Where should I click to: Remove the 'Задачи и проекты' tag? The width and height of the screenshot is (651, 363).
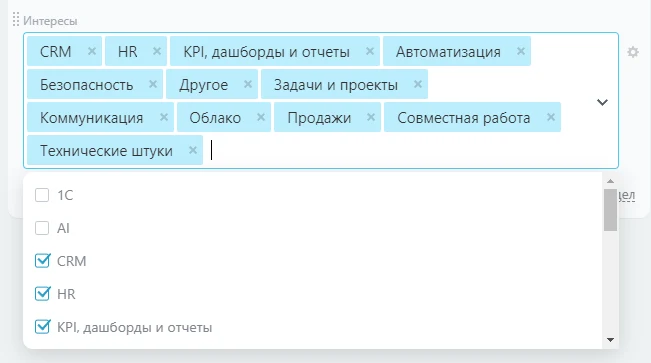[x=418, y=84]
